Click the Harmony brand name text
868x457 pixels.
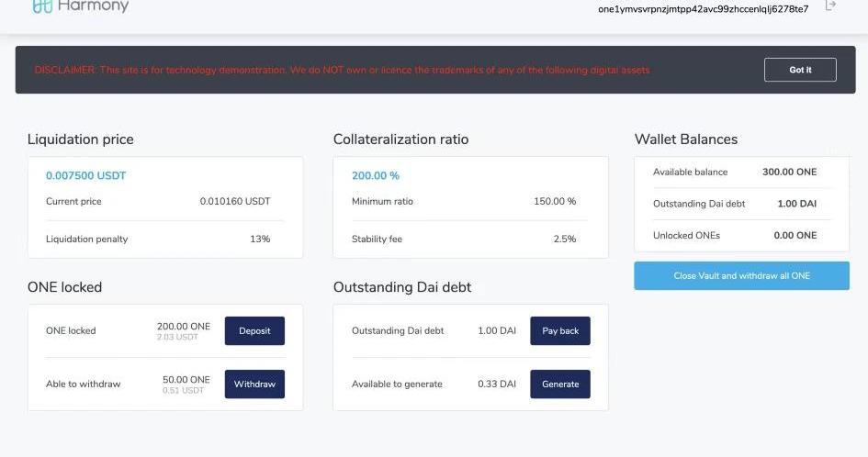pyautogui.click(x=93, y=6)
